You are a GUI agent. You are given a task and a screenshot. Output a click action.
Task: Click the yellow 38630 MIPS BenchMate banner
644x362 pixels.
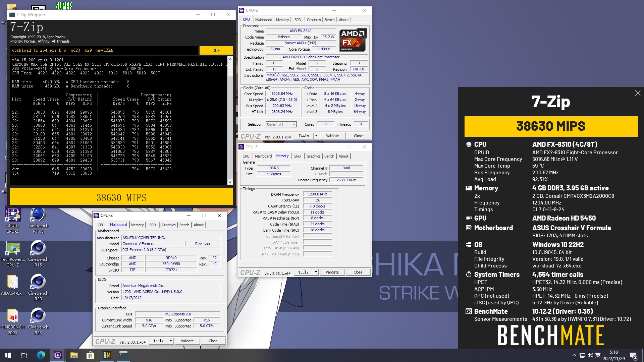coord(551,126)
